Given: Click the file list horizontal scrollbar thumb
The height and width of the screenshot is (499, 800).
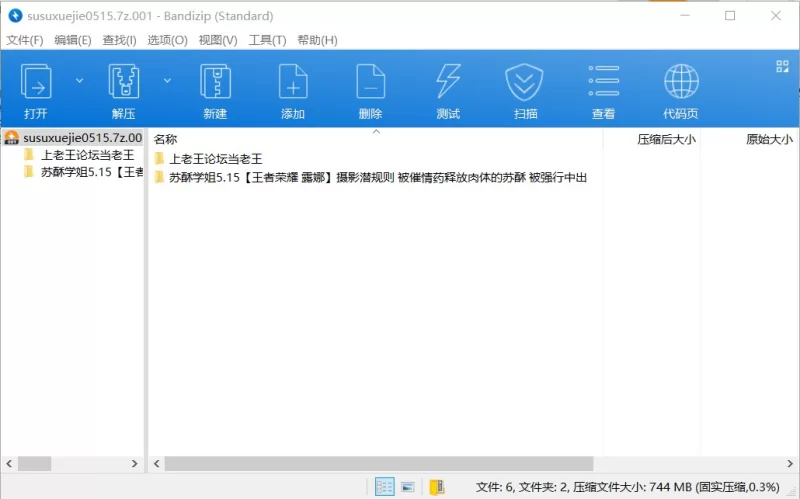Looking at the screenshot, I should click(379, 463).
